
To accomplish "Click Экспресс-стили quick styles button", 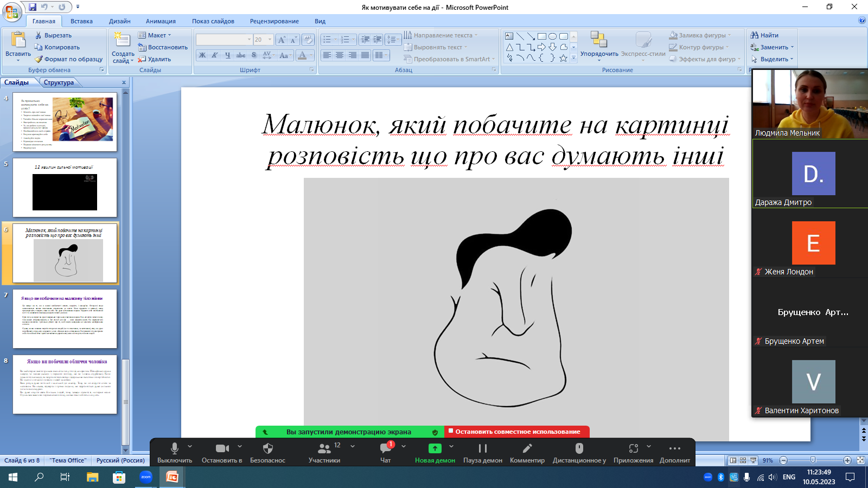I will coord(643,44).
